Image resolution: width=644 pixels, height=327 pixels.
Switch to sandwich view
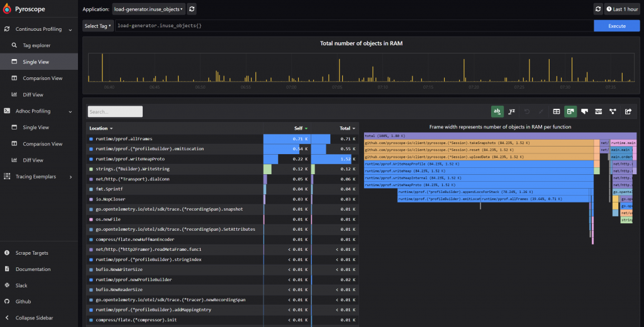pyautogui.click(x=599, y=111)
